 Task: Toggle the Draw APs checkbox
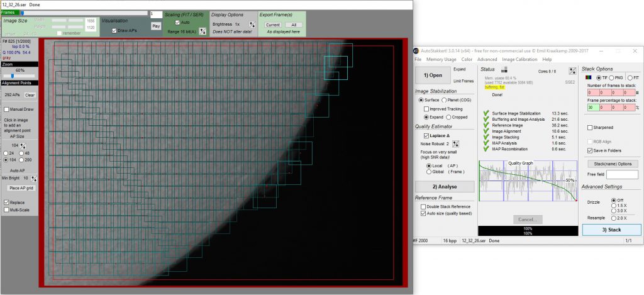click(114, 30)
